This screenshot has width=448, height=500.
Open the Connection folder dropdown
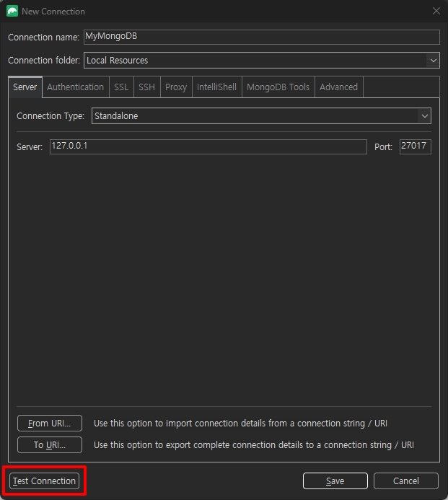(x=261, y=61)
